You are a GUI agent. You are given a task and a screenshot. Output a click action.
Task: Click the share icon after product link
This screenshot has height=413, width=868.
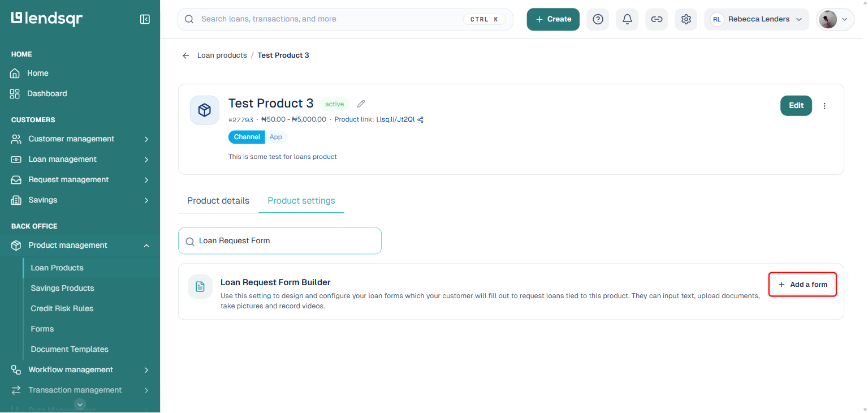[x=420, y=119]
